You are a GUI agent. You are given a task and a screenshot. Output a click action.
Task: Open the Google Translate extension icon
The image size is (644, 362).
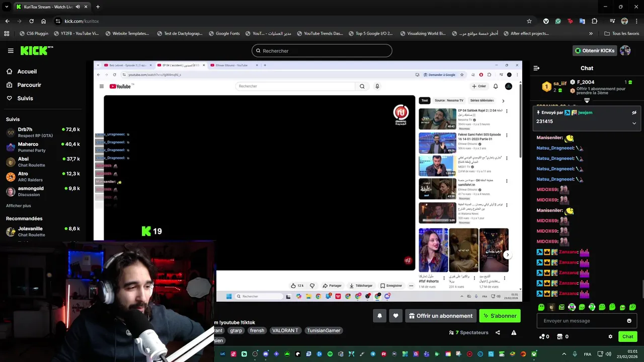pyautogui.click(x=582, y=21)
